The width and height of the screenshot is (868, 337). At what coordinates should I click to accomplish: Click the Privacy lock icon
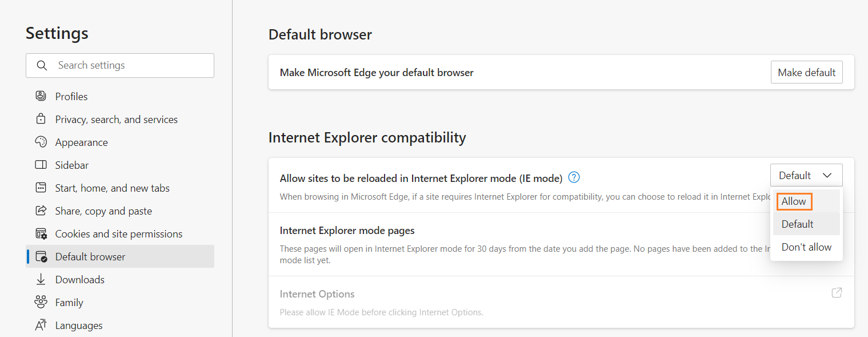41,119
